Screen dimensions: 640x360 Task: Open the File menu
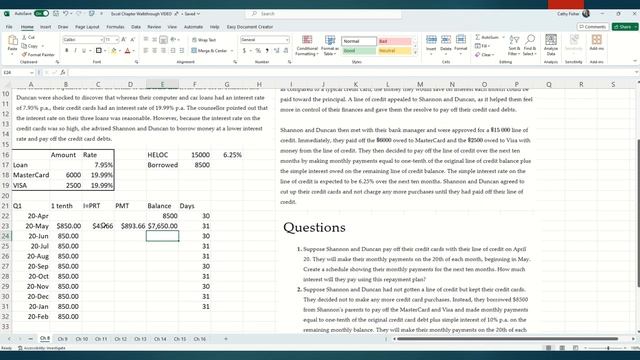[9, 27]
